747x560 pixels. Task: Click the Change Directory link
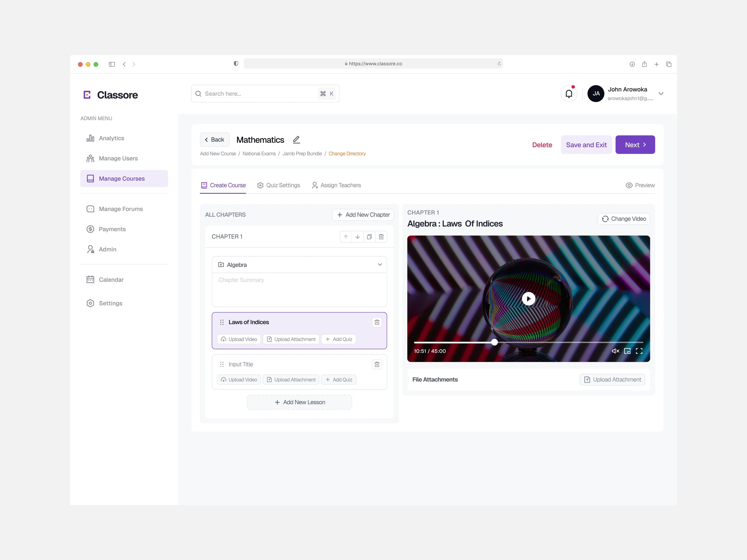347,154
